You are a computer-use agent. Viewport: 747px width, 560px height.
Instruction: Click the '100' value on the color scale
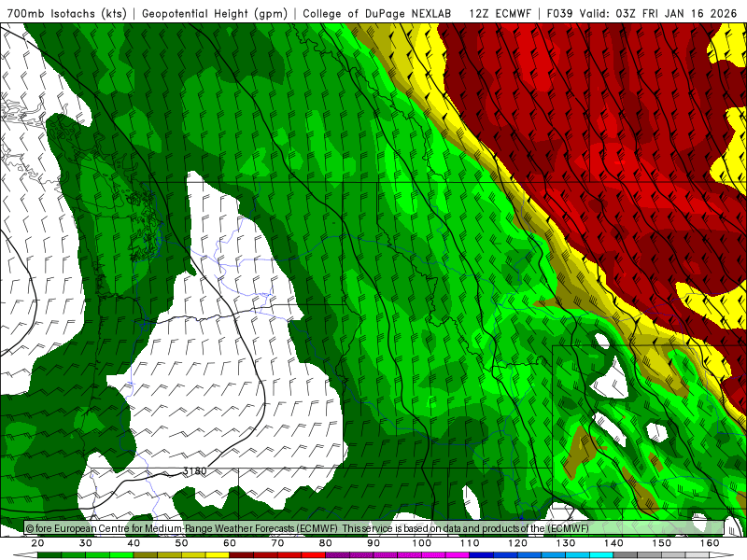coord(422,543)
